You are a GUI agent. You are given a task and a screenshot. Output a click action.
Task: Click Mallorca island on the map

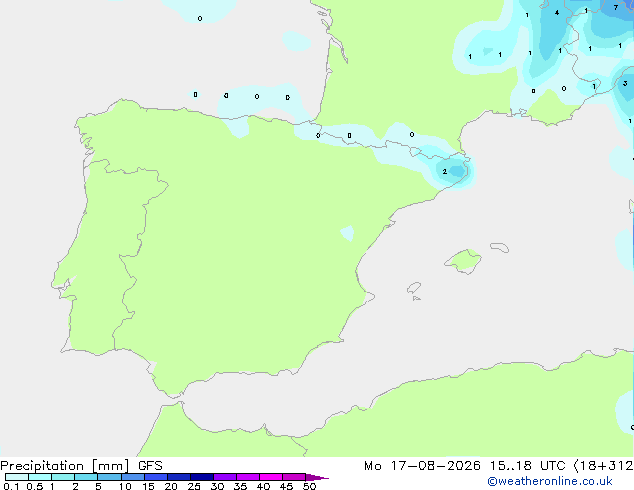coord(463,261)
